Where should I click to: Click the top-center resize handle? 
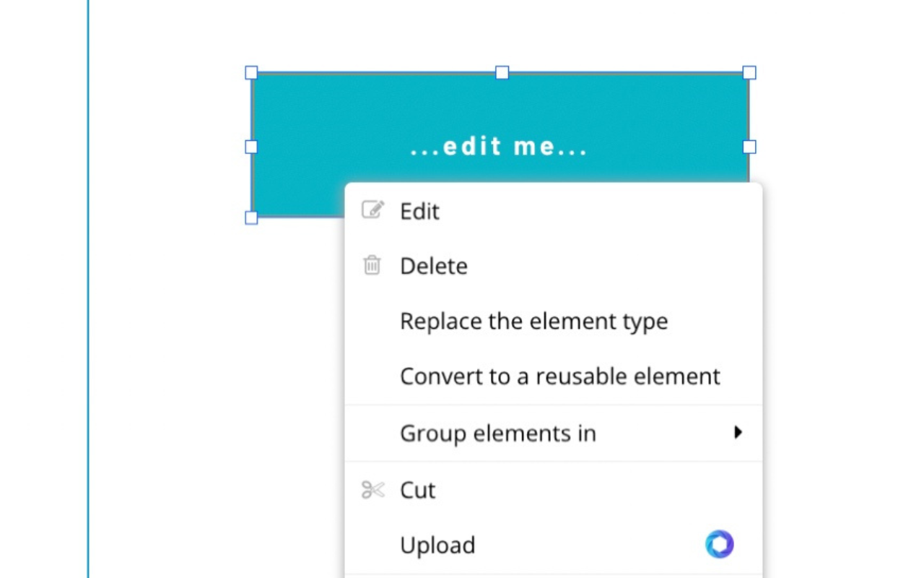click(502, 72)
